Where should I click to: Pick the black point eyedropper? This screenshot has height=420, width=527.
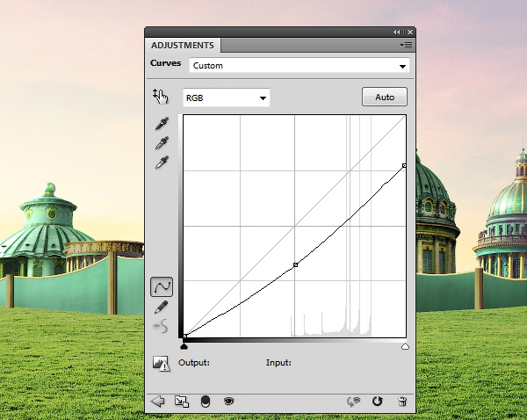(x=162, y=124)
